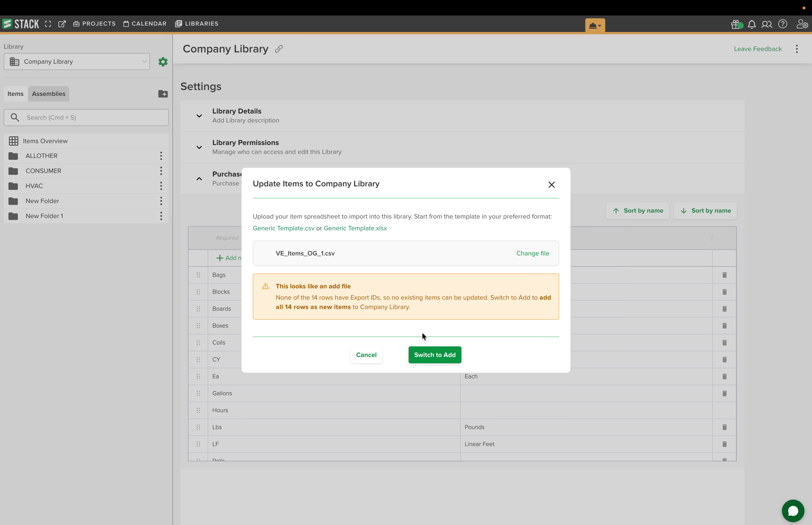Go to Projects menu
The height and width of the screenshot is (525, 812).
(x=94, y=24)
